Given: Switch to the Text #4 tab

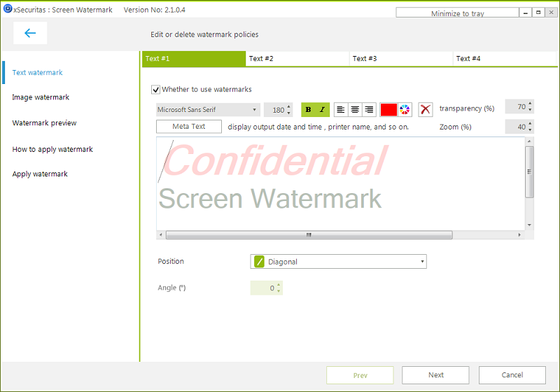Looking at the screenshot, I should tap(505, 59).
